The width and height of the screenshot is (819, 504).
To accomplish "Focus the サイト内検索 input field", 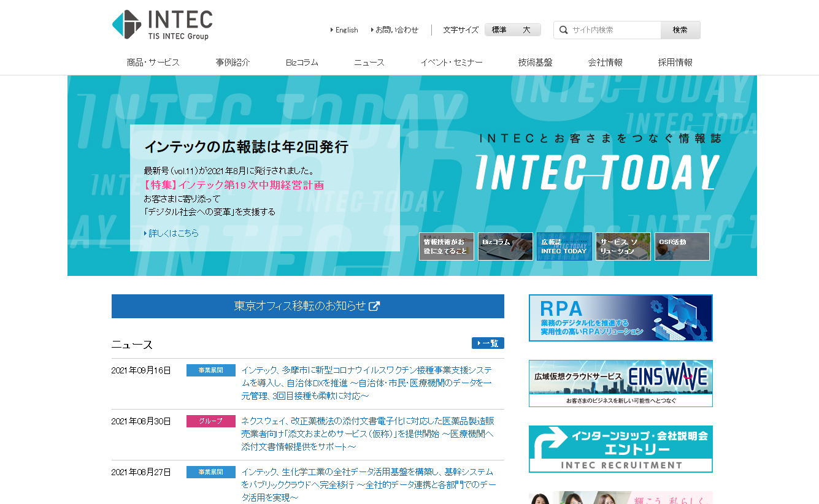I will coord(613,30).
